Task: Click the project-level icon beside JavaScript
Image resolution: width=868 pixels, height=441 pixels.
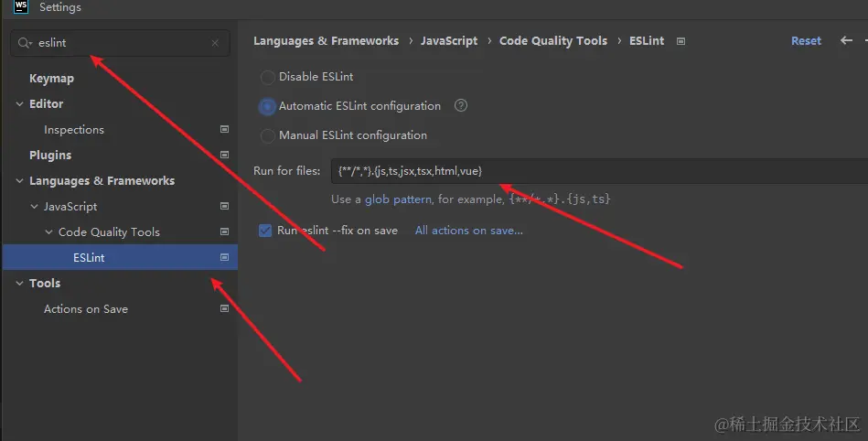Action: pyautogui.click(x=224, y=206)
